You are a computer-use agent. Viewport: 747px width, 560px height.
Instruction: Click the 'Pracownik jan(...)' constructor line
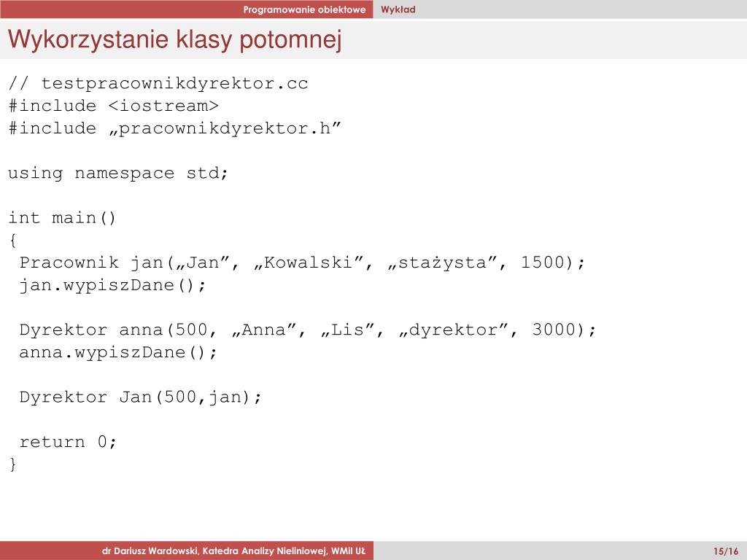302,262
